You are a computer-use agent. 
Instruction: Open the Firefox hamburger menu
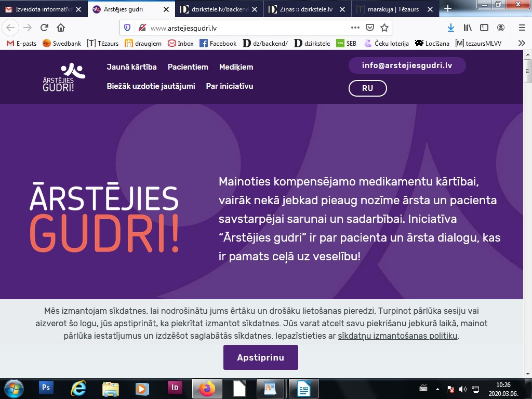tap(522, 28)
